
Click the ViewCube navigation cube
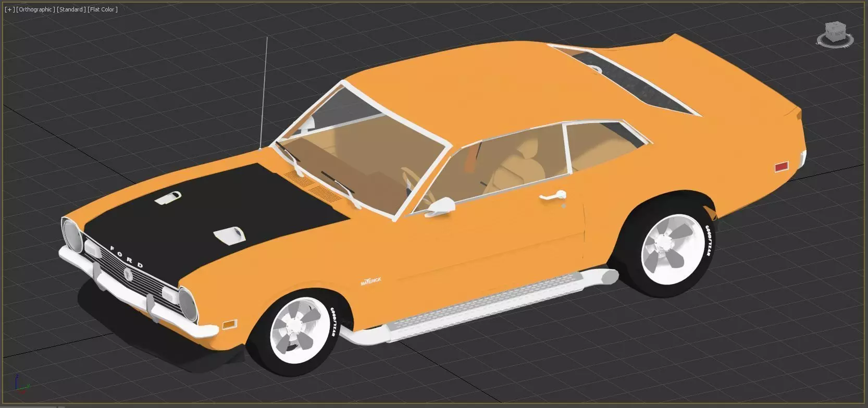(x=837, y=31)
